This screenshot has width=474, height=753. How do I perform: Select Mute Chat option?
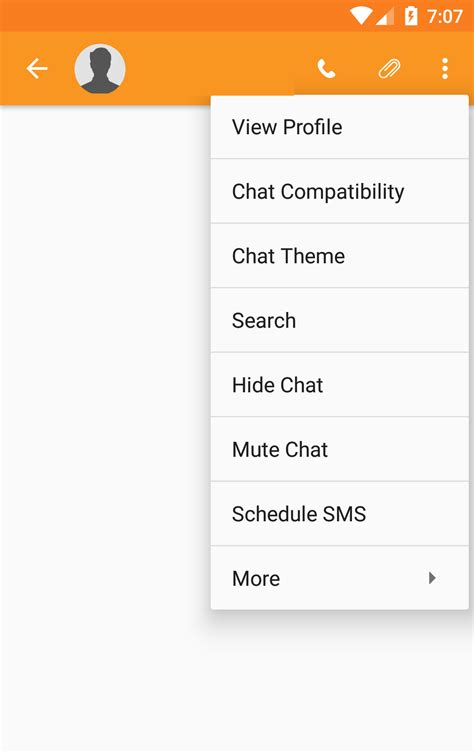pos(340,449)
